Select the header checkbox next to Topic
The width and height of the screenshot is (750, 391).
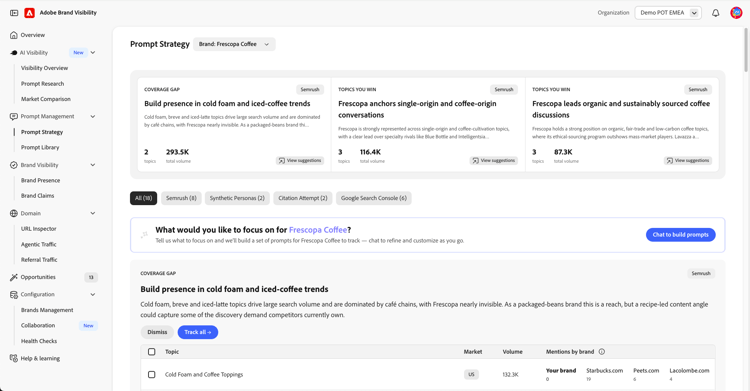click(x=152, y=352)
